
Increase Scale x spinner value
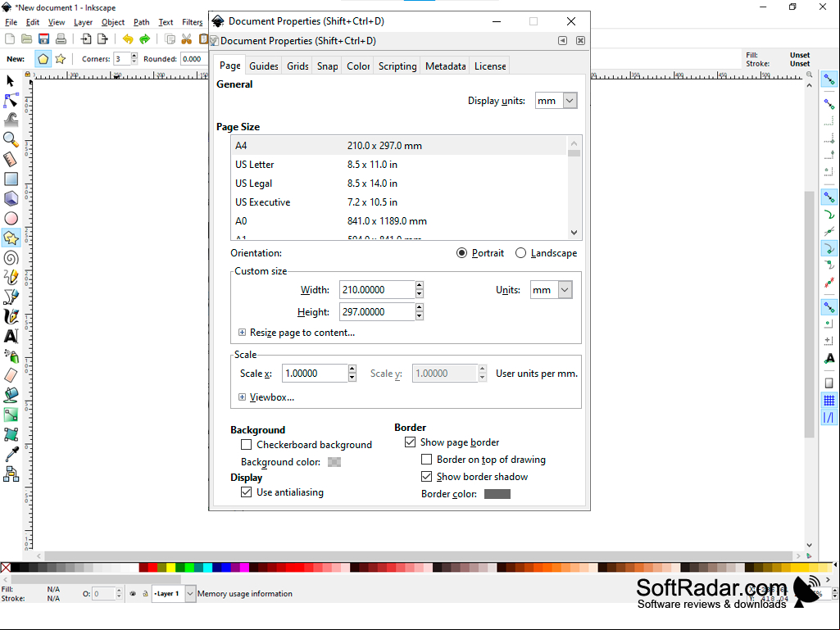pos(352,369)
